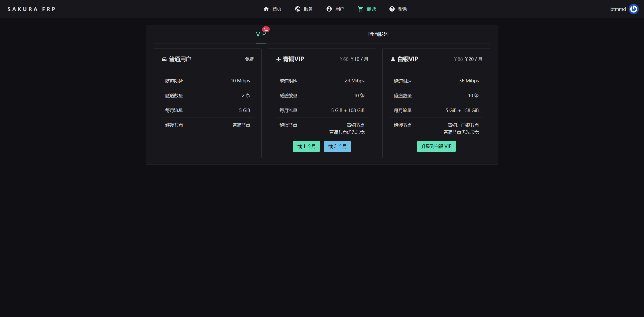Screen dimensions: 644x317
Task: Open the 服务 menu
Action: pyautogui.click(x=308, y=9)
